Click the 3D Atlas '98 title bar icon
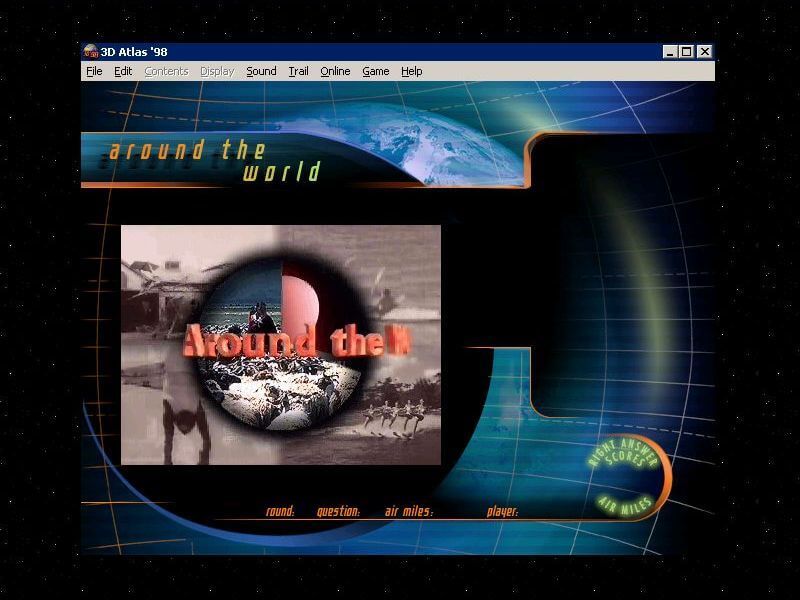Screen dimensions: 800x600 point(91,52)
